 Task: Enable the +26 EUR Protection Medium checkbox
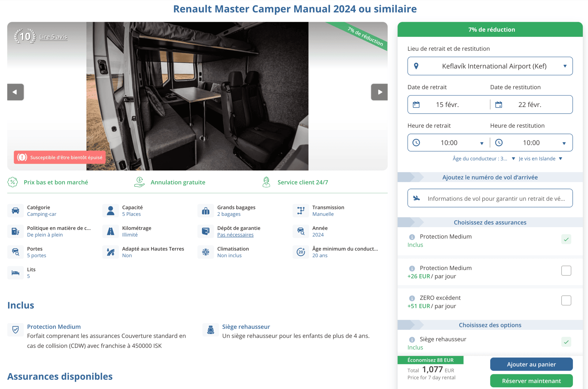pyautogui.click(x=566, y=271)
